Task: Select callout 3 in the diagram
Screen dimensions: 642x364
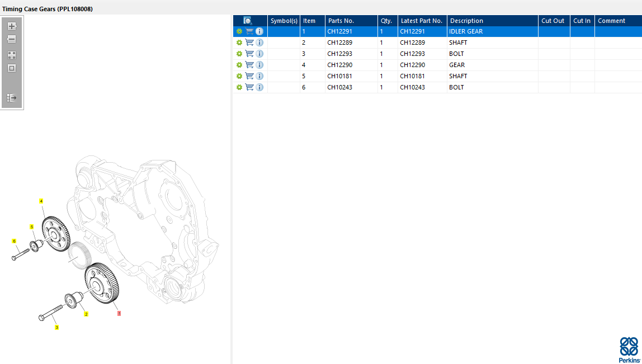Action: coord(56,327)
